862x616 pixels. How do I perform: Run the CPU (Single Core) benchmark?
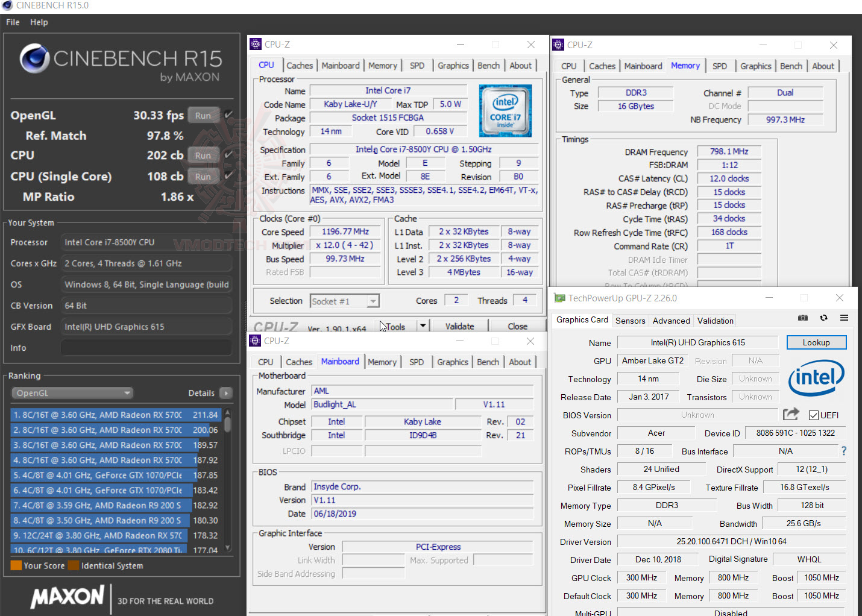pyautogui.click(x=203, y=177)
